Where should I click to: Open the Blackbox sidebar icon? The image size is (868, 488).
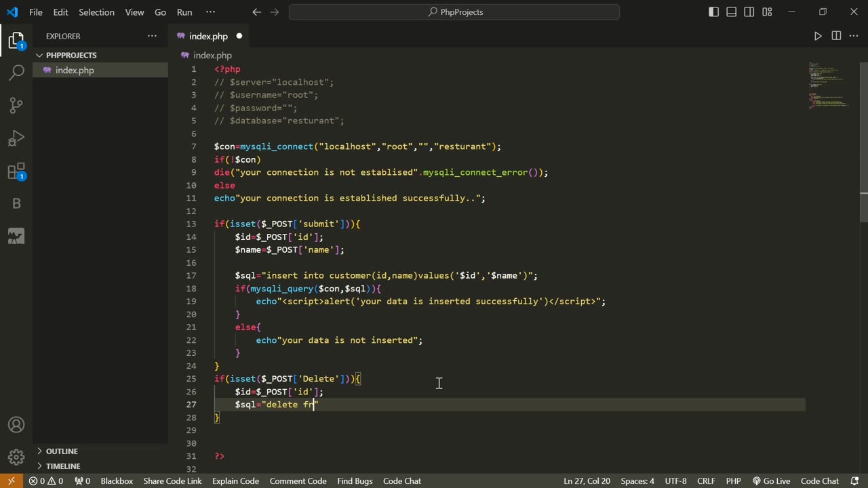pos(16,203)
